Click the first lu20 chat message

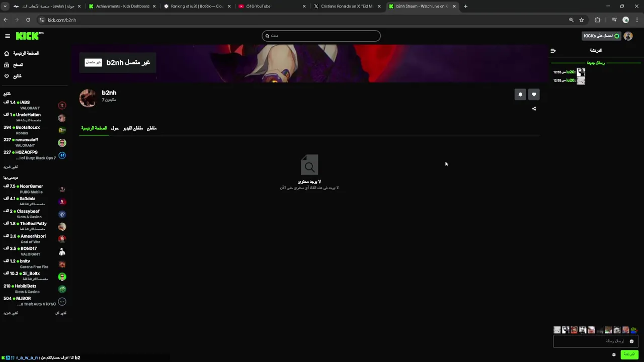tap(569, 72)
